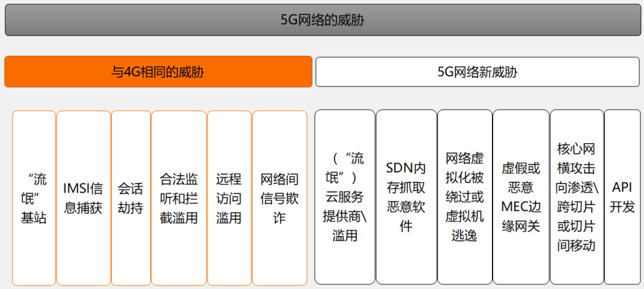Select the IMSI信息捕获 box

click(83, 198)
